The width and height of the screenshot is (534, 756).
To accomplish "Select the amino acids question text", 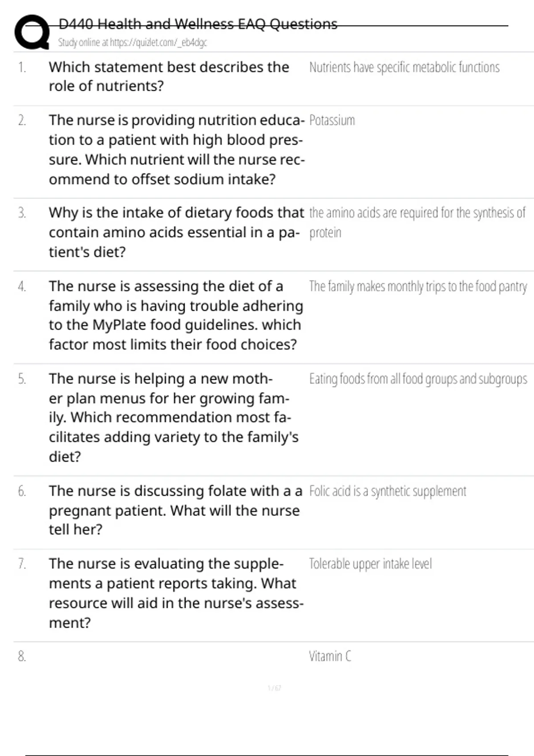I will (x=176, y=232).
